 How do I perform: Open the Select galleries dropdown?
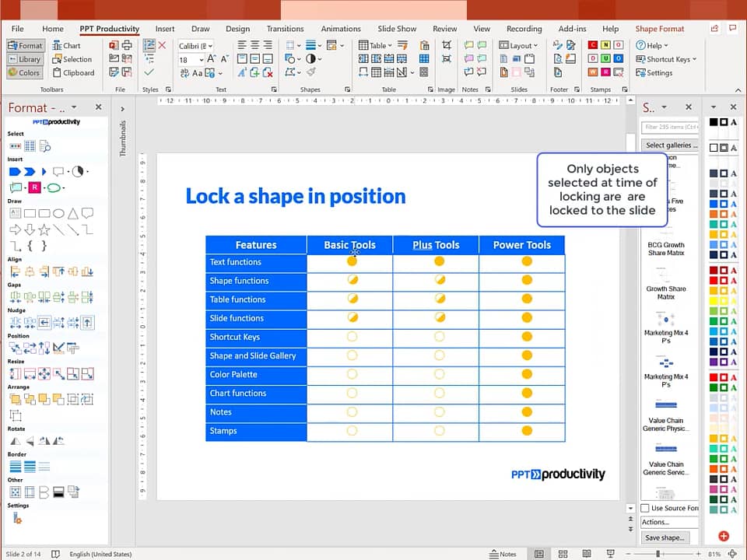click(x=670, y=145)
